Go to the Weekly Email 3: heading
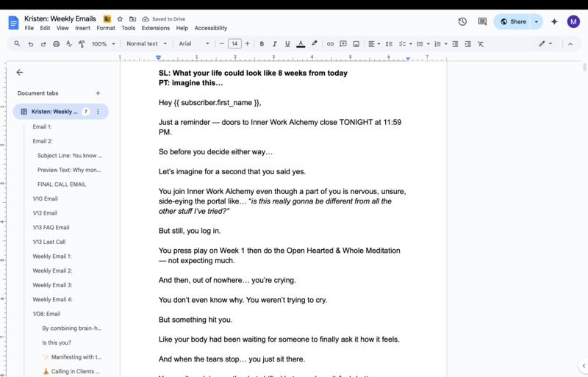Viewport: 588px width, 377px height. click(x=52, y=285)
